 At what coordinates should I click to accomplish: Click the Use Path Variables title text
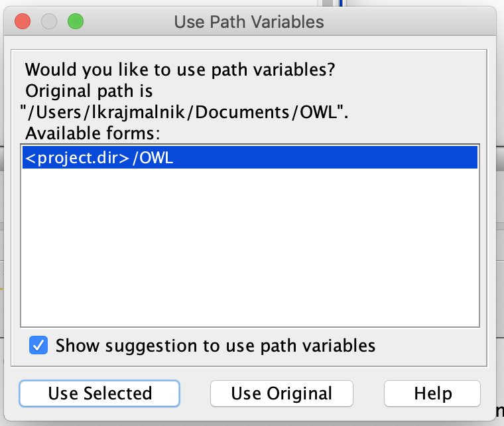[x=249, y=22]
